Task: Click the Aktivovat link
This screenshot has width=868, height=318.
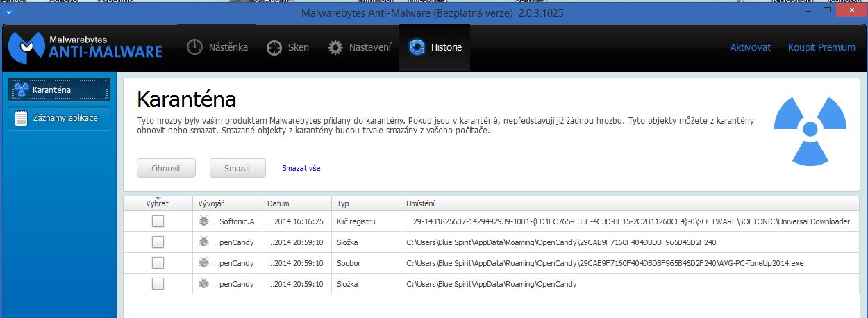Action: click(750, 47)
